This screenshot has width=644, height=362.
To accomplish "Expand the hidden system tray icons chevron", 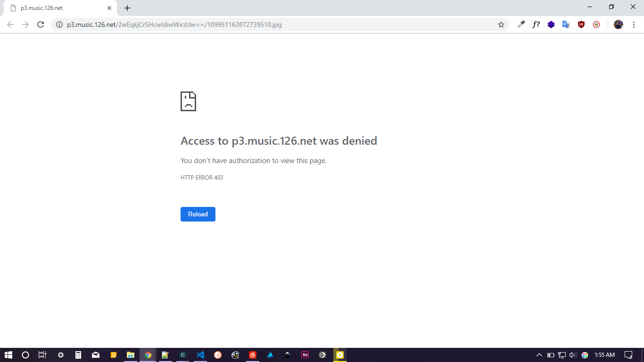I will coord(539,355).
